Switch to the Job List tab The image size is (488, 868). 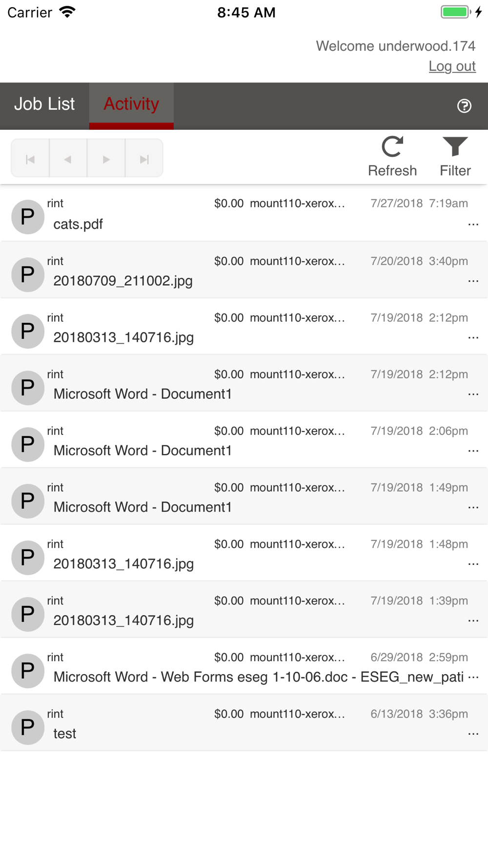(x=44, y=104)
